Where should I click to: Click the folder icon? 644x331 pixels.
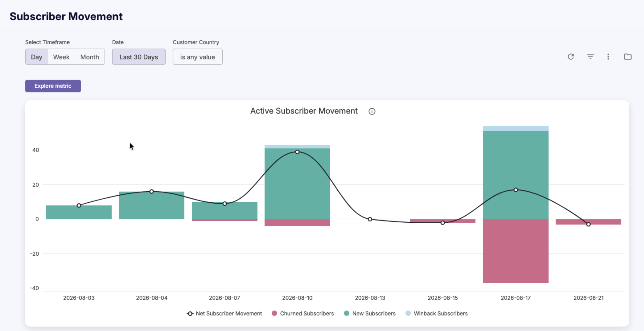pyautogui.click(x=628, y=57)
